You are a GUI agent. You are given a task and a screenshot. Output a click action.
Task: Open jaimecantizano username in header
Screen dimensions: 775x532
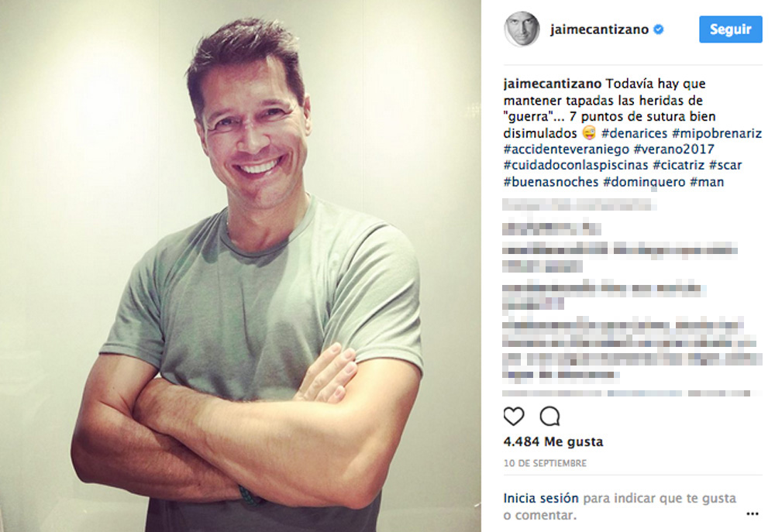click(x=600, y=29)
